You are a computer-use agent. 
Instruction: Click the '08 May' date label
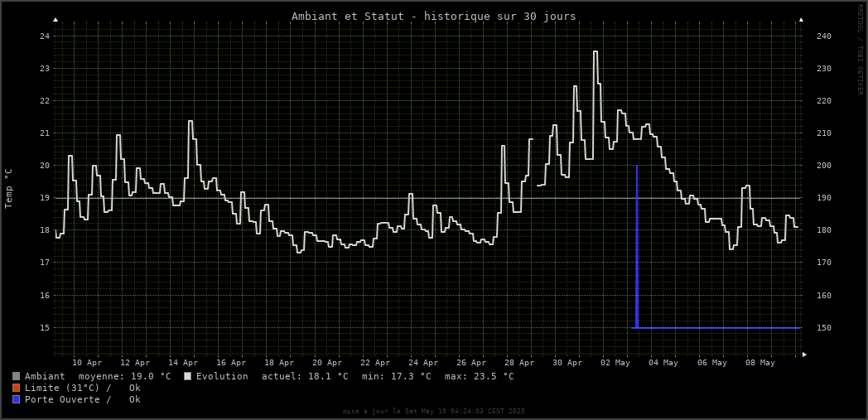tap(760, 363)
